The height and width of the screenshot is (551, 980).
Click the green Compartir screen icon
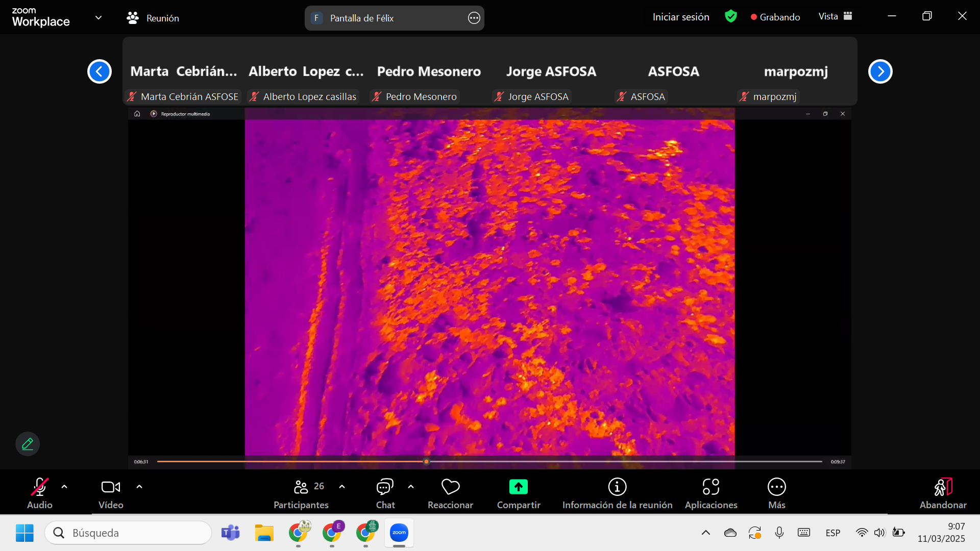[518, 487]
